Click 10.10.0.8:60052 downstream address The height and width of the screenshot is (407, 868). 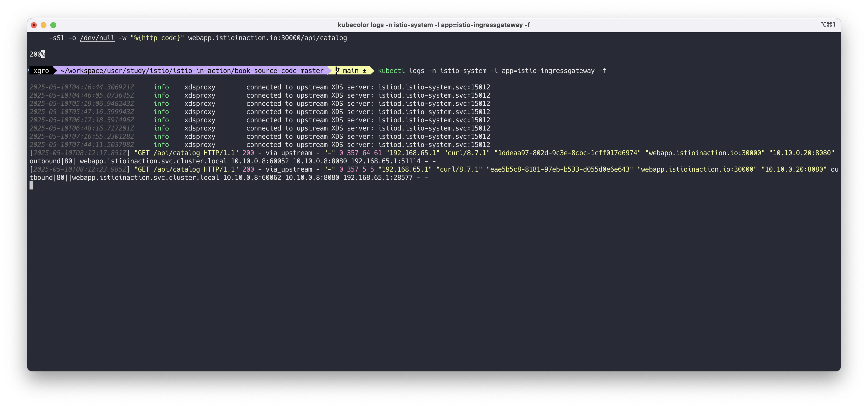(x=260, y=161)
